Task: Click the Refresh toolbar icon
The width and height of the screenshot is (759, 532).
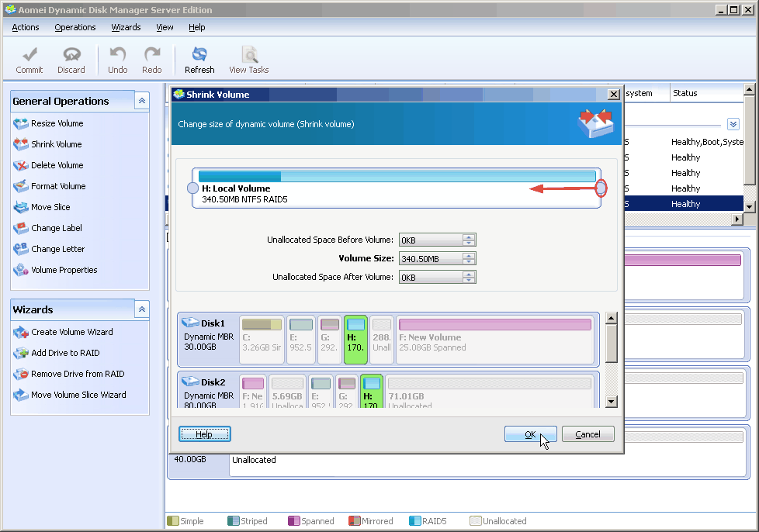Action: tap(199, 60)
